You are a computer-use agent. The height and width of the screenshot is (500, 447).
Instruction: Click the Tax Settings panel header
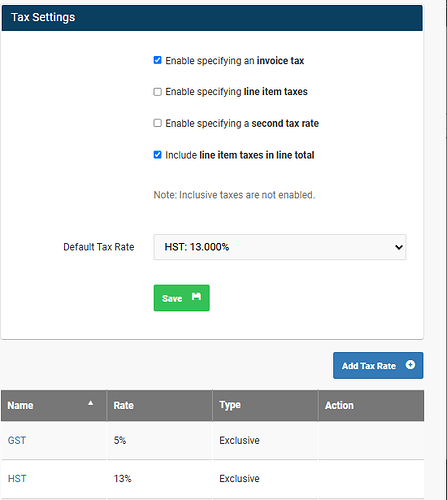tap(212, 18)
